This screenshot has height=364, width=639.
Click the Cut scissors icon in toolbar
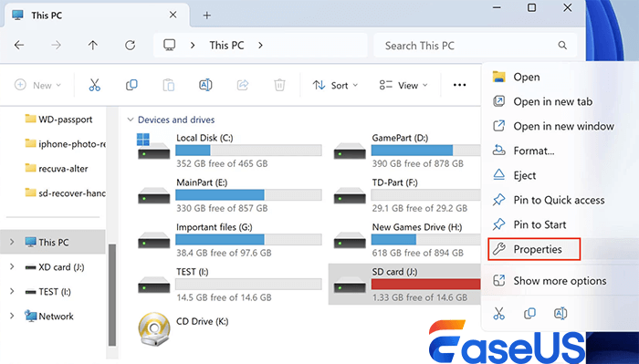point(95,85)
